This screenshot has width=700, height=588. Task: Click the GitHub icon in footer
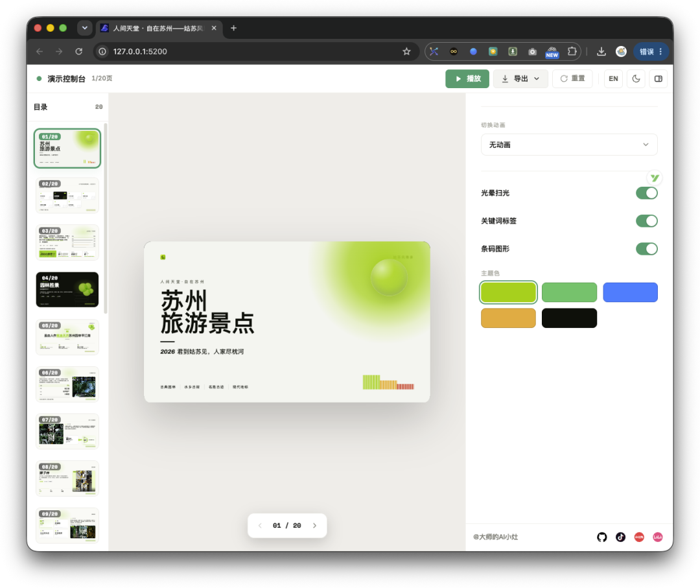pos(601,537)
